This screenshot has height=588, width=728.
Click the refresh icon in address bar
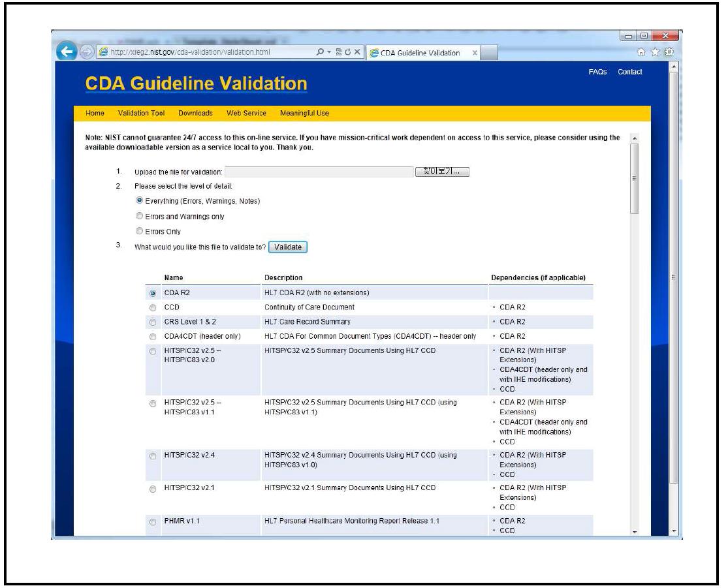pos(349,53)
